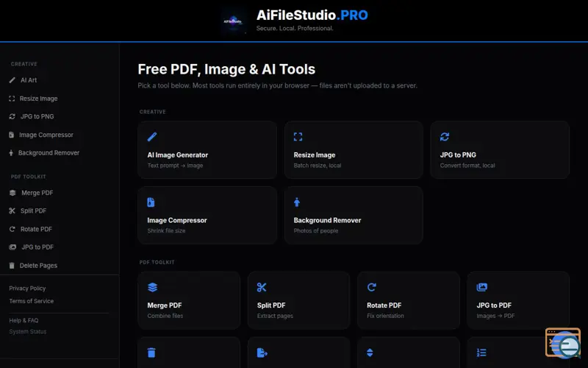Click the numbered list icon card
Image resolution: width=588 pixels, height=368 pixels.
pos(481,353)
